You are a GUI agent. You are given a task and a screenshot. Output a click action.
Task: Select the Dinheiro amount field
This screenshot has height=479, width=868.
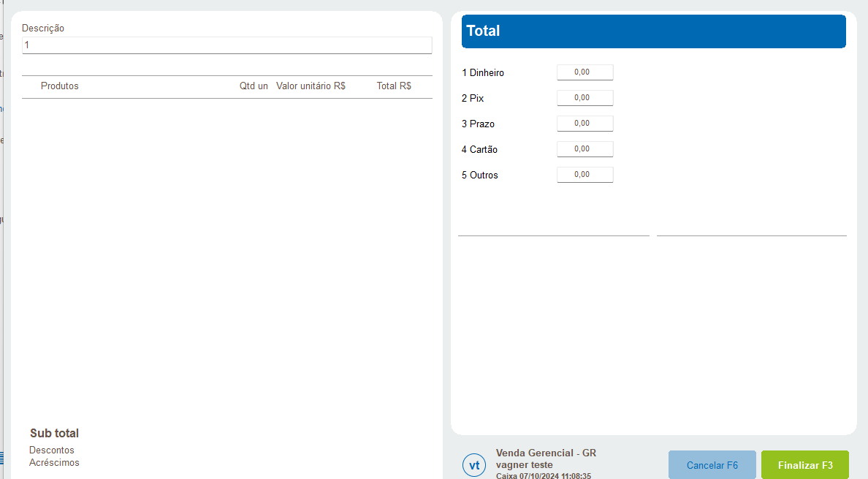tap(585, 72)
